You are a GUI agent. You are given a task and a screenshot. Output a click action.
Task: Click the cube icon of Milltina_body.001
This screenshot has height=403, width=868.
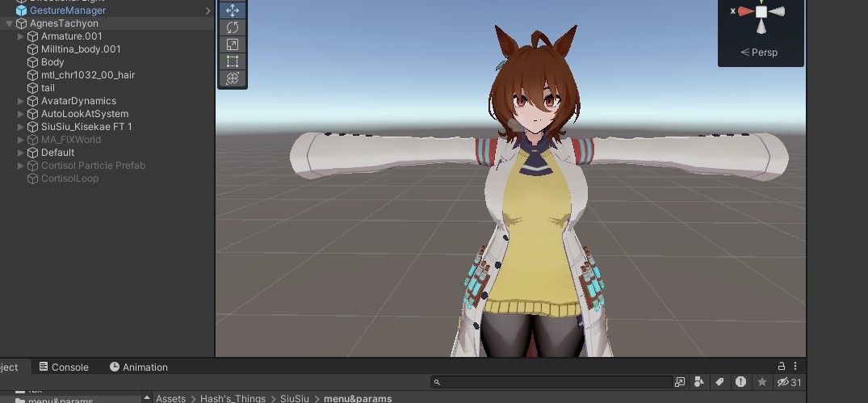pyautogui.click(x=32, y=49)
